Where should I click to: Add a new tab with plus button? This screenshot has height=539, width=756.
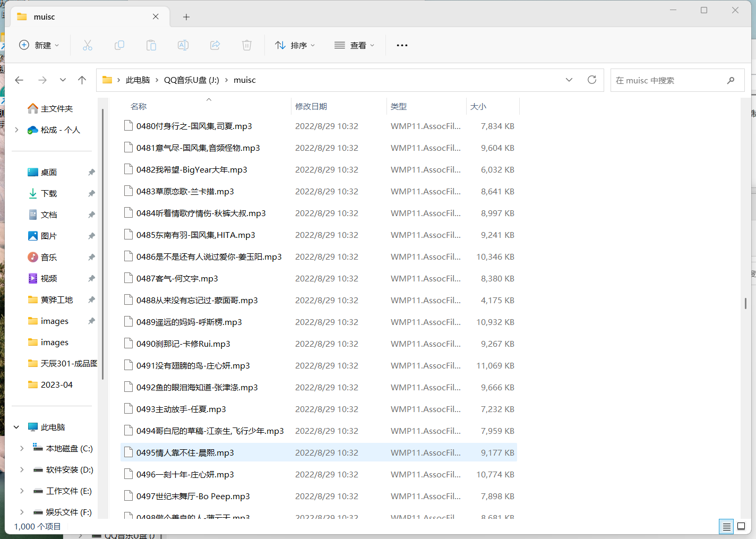click(x=186, y=17)
